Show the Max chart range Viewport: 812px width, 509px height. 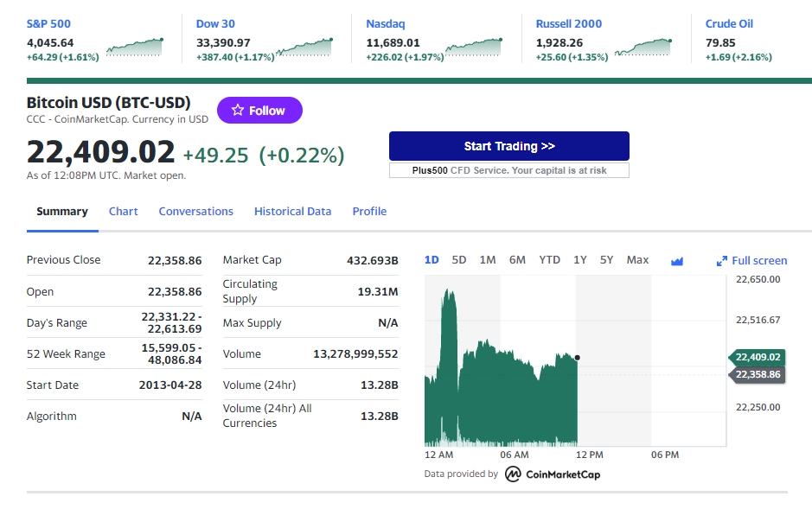(x=637, y=260)
